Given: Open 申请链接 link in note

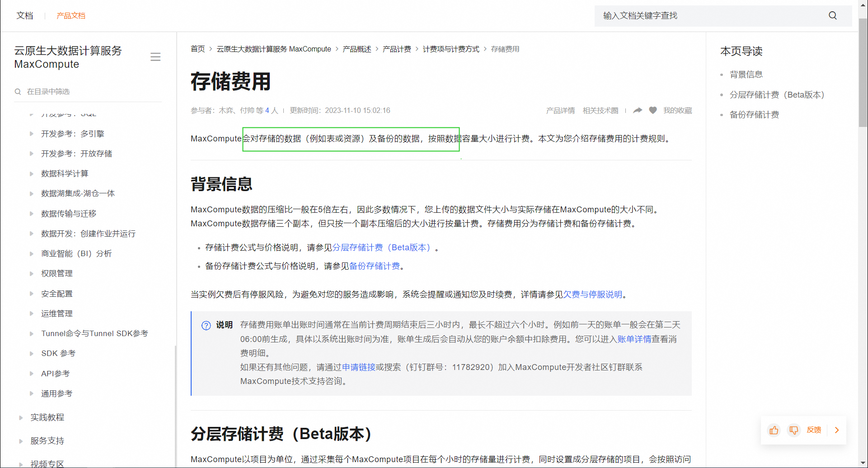Looking at the screenshot, I should tap(359, 367).
